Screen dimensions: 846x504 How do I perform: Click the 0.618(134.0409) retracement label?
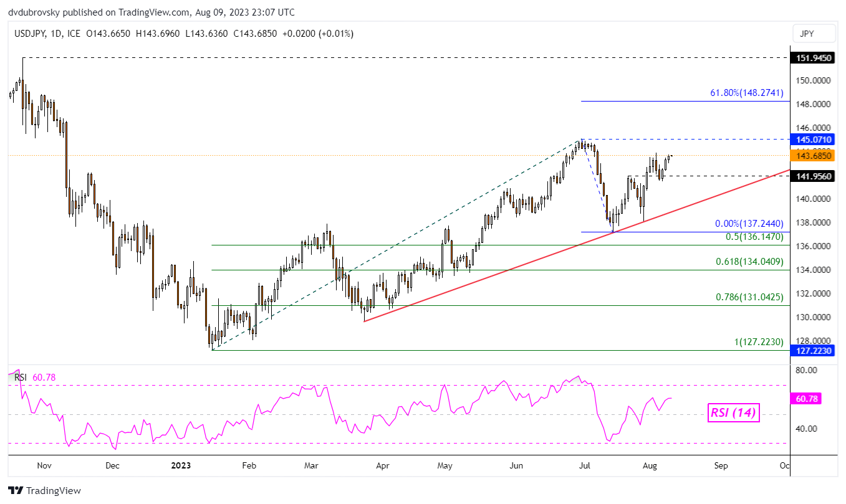[748, 262]
